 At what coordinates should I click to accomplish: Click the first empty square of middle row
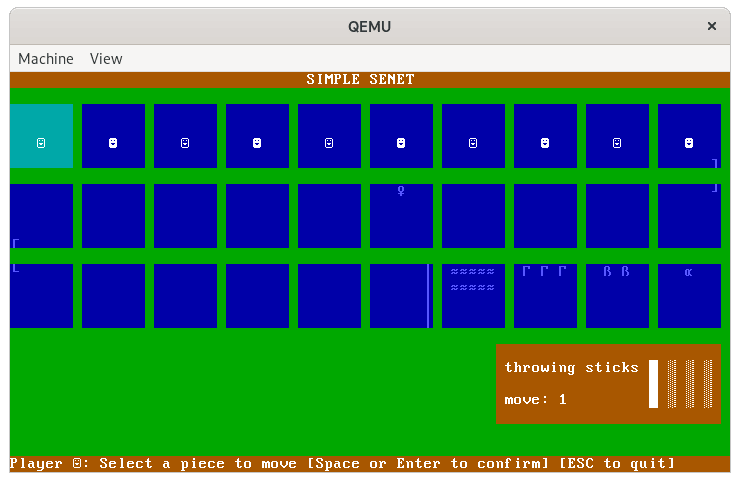[41, 215]
